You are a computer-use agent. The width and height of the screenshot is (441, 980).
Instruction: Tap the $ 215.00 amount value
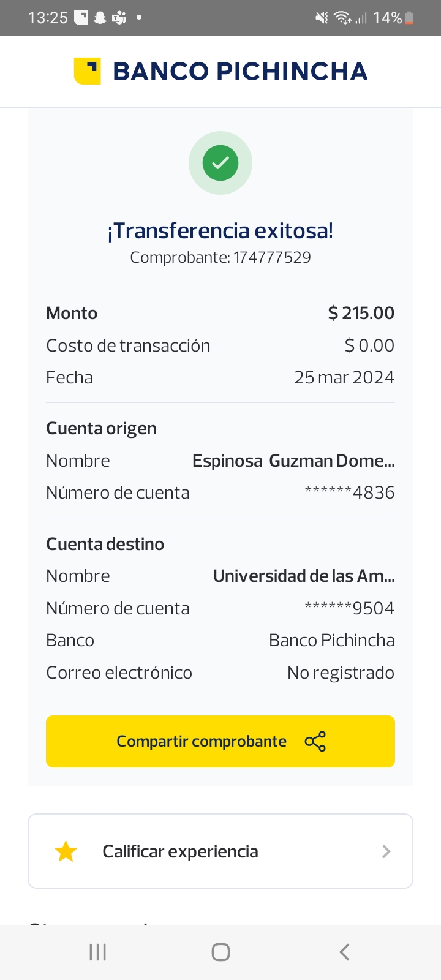click(361, 313)
